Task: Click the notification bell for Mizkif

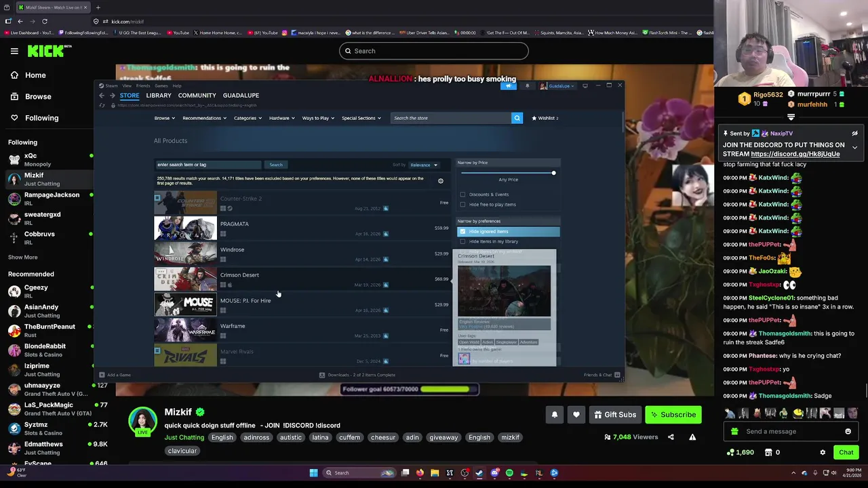Action: point(554,415)
